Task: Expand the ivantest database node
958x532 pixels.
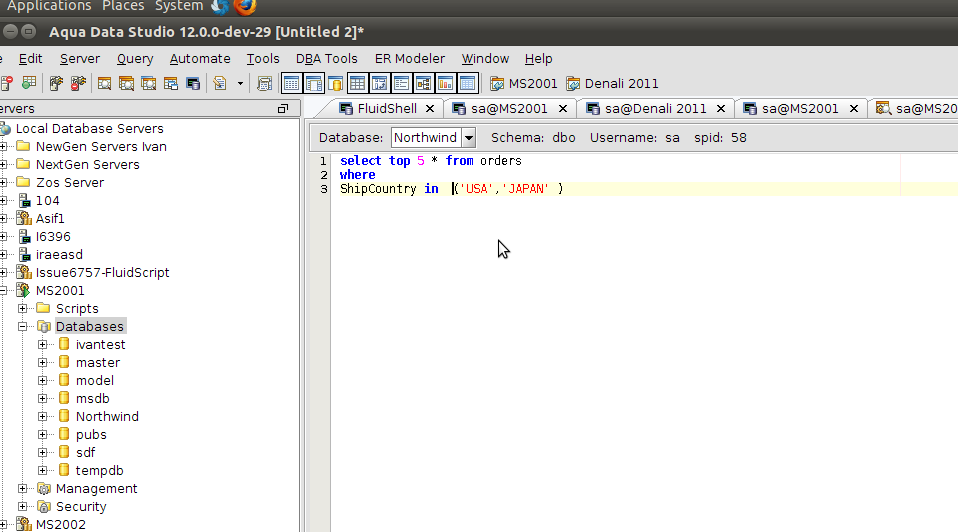Action: (43, 344)
